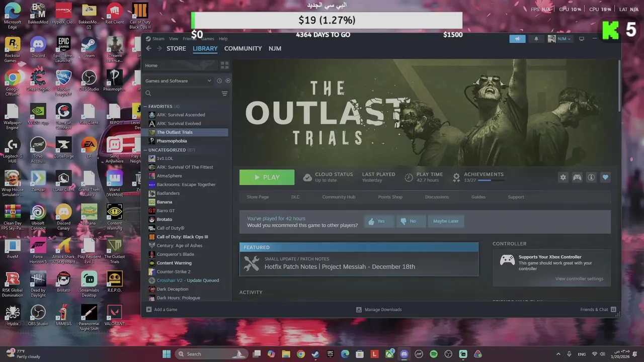Open Community Hub for the game
This screenshot has height=362, width=644.
[339, 197]
